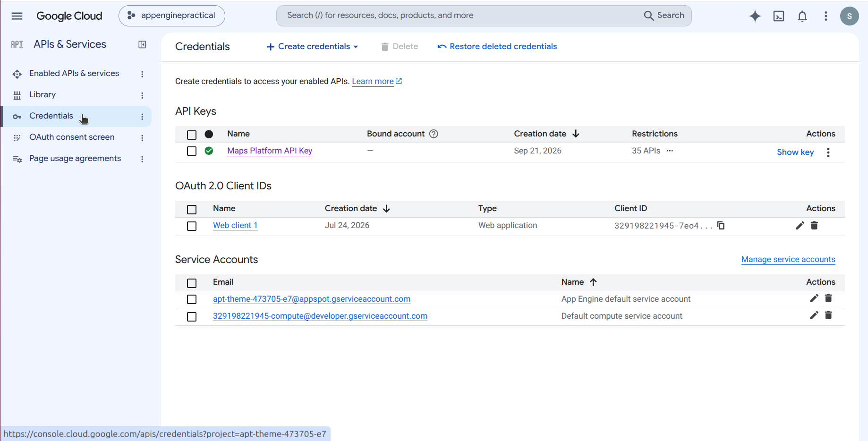Screen dimensions: 868x441
Task: Copy the OAuth Client ID to clipboard
Action: point(721,225)
